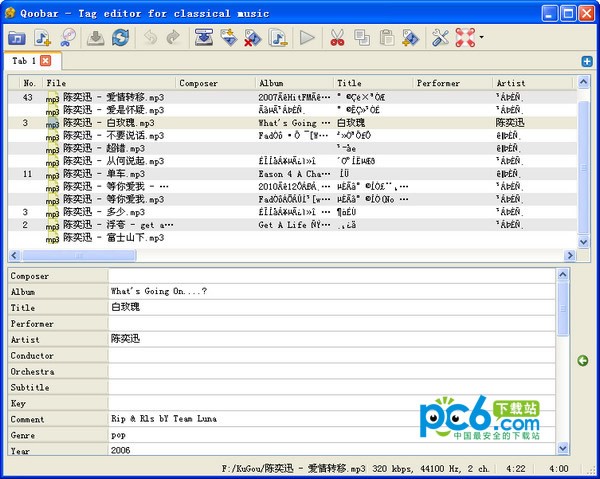Edit the Artist field '陈奕迅'
Image resolution: width=600 pixels, height=479 pixels.
coord(332,339)
